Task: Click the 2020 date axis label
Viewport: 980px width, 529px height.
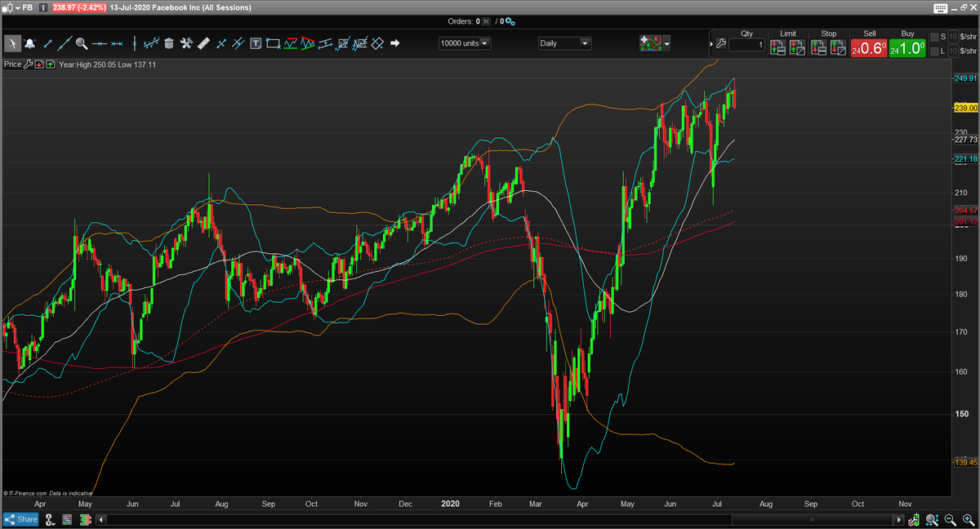Action: click(452, 505)
